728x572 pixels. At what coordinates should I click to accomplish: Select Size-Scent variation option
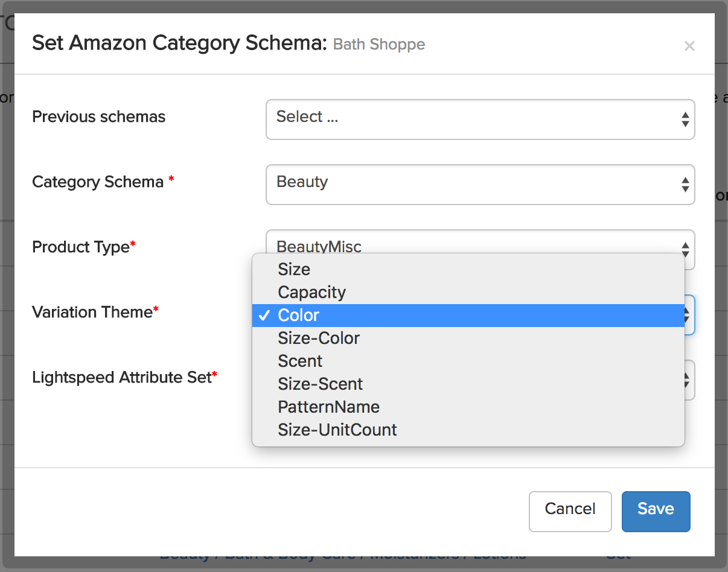pyautogui.click(x=320, y=384)
